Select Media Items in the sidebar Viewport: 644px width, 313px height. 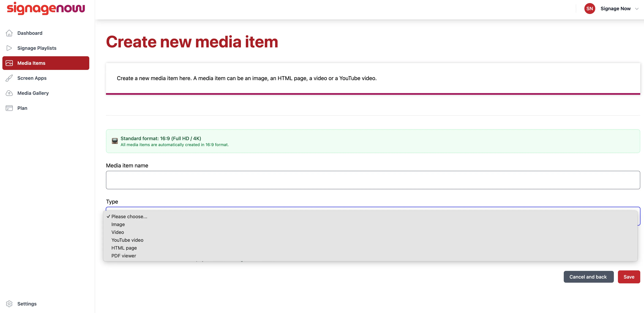[x=46, y=63]
